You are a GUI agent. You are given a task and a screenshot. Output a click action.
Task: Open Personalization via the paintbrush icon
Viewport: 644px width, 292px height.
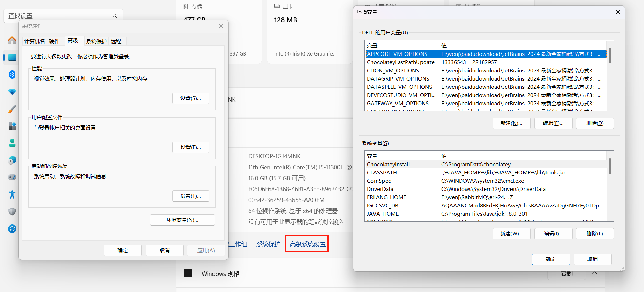point(12,109)
